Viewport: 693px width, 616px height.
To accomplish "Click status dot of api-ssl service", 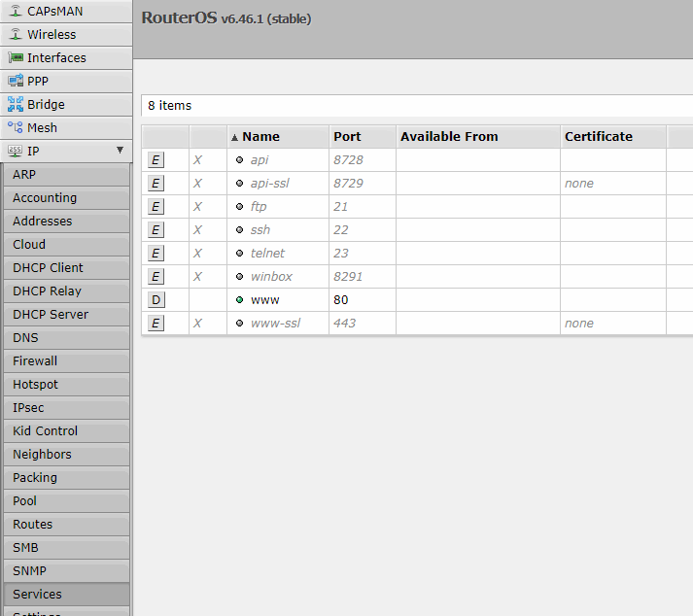I will [239, 184].
